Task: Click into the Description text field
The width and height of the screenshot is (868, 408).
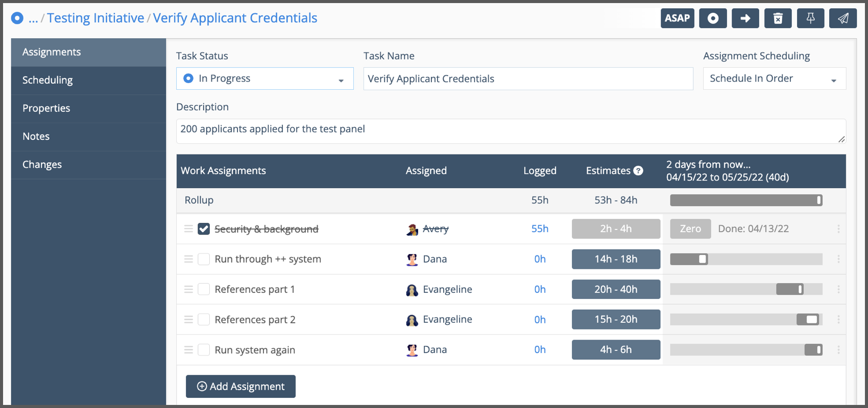Action: pos(511,130)
